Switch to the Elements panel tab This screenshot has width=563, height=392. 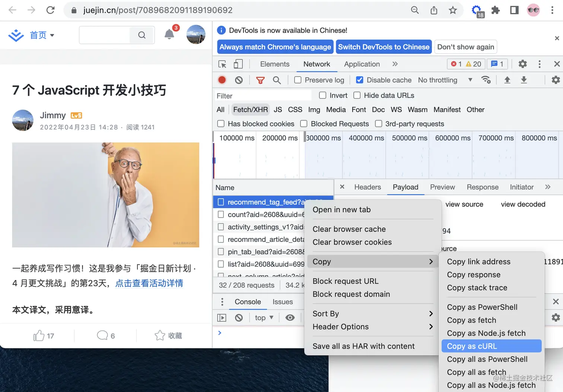(x=275, y=64)
